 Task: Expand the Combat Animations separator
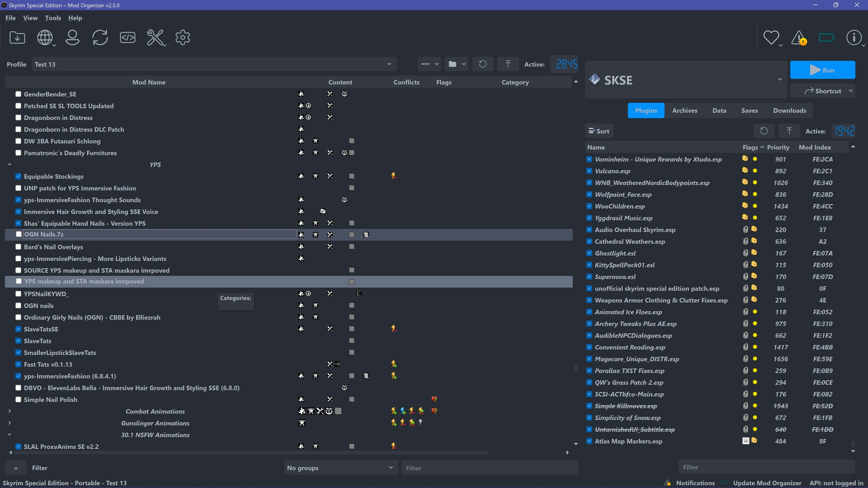click(x=9, y=411)
